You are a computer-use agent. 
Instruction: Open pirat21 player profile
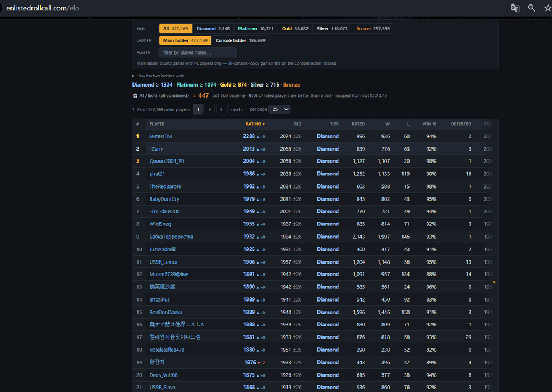click(x=157, y=174)
